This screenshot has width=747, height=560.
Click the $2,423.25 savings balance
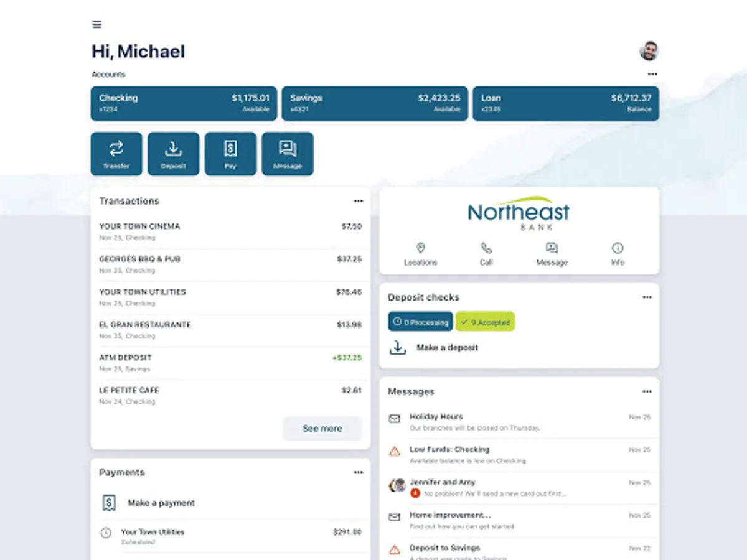click(439, 98)
